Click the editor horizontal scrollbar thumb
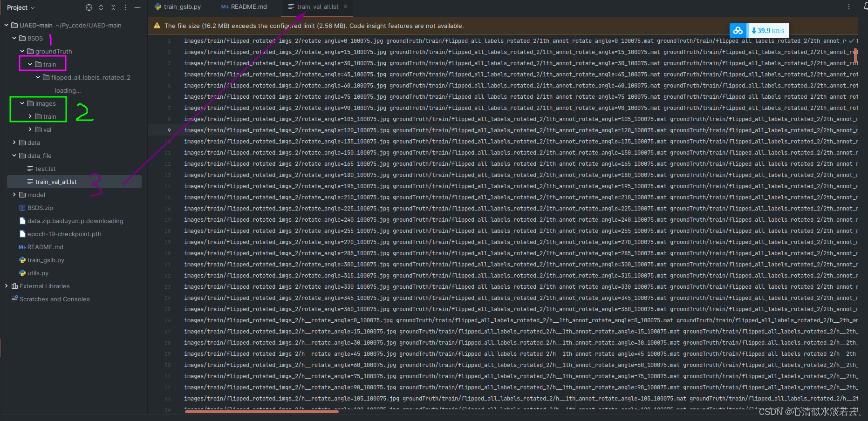868x421 pixels. (262, 411)
